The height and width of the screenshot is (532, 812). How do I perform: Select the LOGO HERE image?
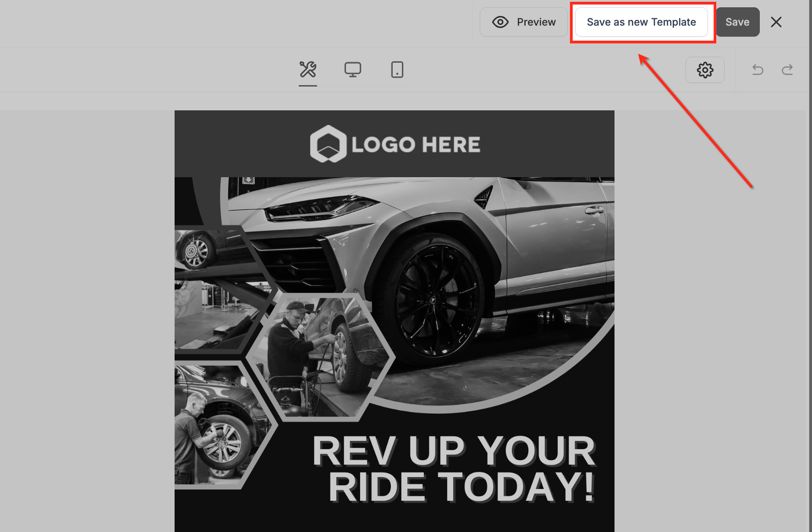pos(395,144)
